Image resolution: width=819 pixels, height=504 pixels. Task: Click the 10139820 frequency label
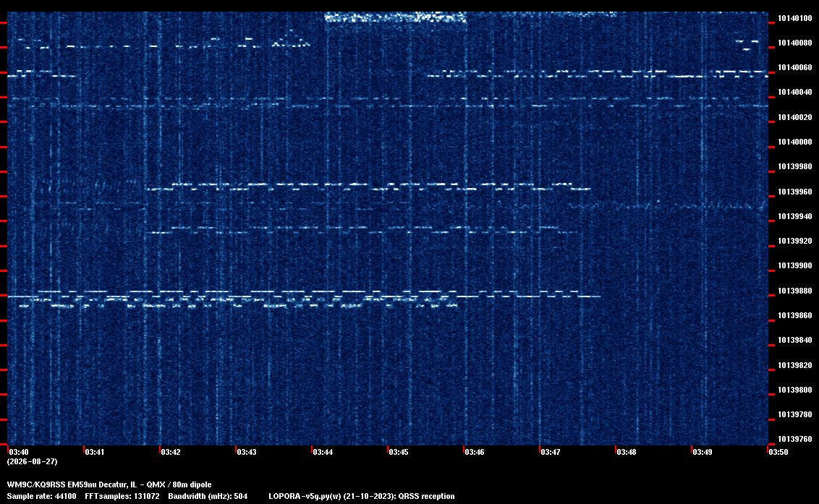[x=794, y=365]
